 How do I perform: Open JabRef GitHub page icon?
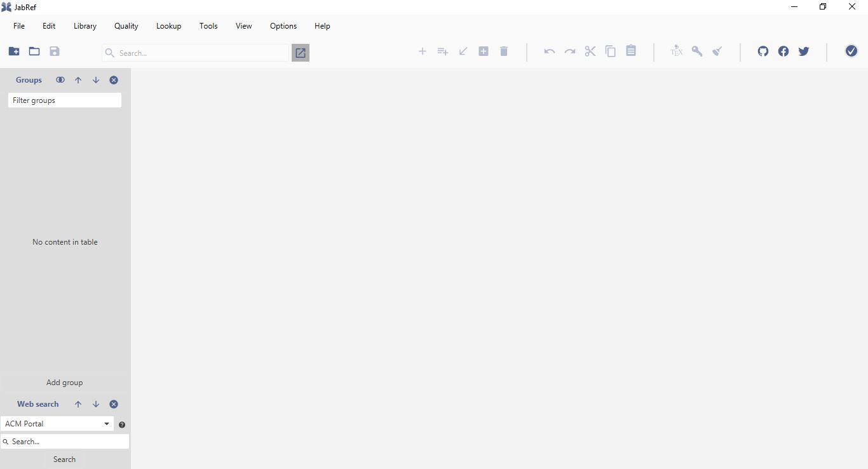click(763, 51)
